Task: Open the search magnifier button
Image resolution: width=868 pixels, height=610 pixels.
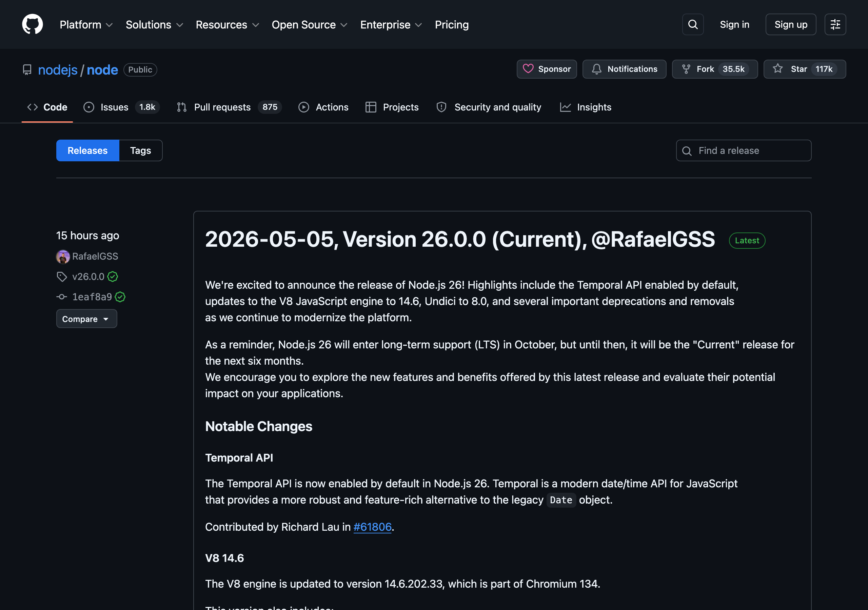Action: click(x=693, y=24)
